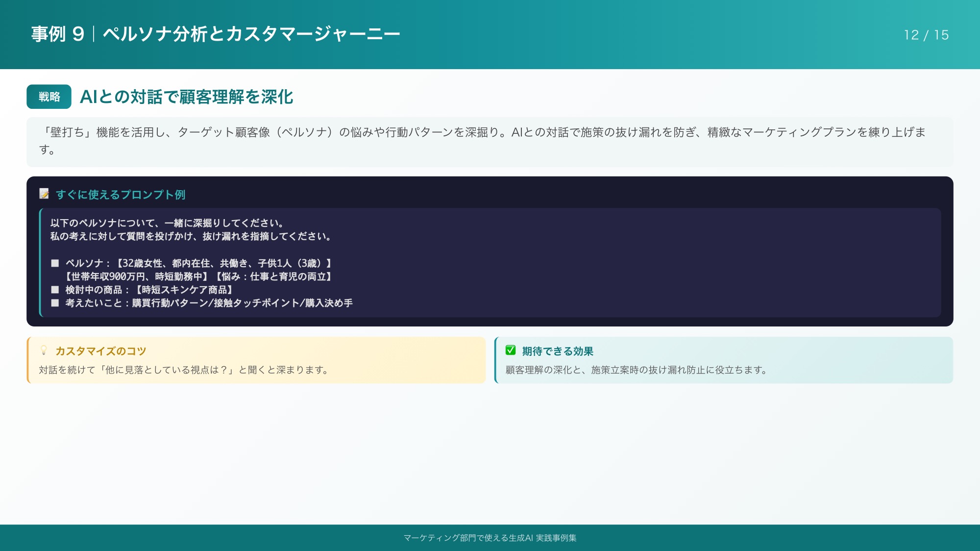Click the paragraph starting 「壁打ち」機能を活用し
The image size is (980, 551).
[x=483, y=141]
